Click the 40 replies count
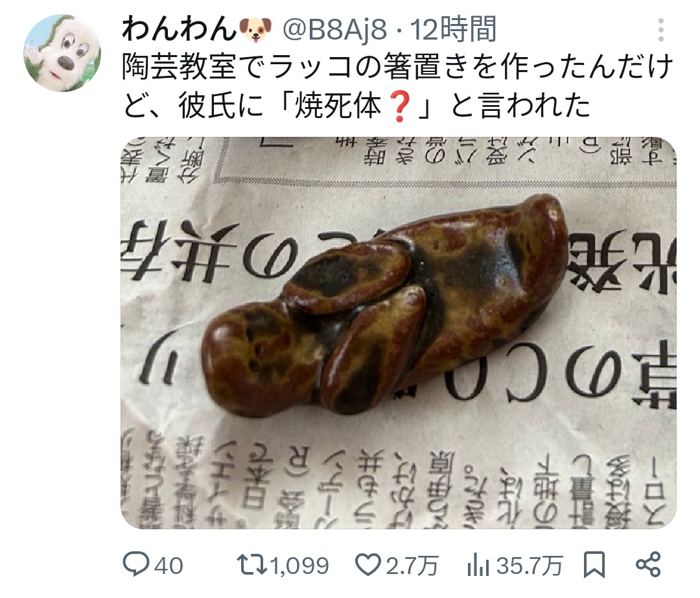Screen dimensions: 700x598 tap(169, 566)
